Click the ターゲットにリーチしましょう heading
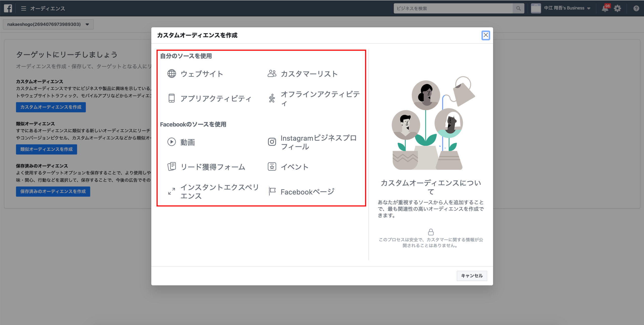 [x=67, y=55]
